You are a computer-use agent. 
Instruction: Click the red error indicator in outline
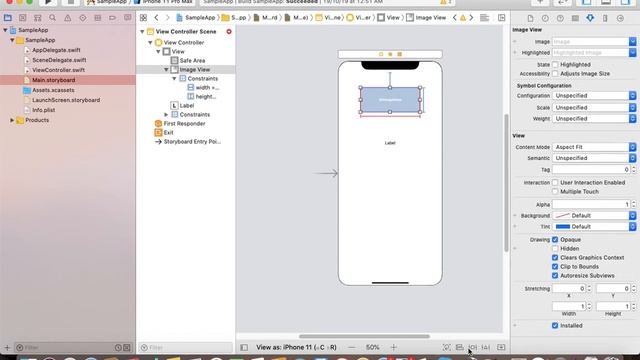pos(229,31)
